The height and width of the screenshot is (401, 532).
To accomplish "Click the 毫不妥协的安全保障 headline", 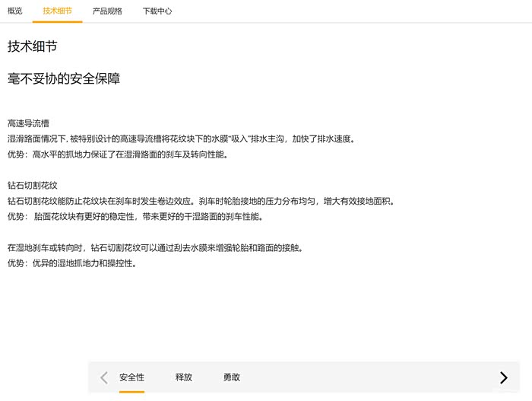I will click(x=64, y=78).
